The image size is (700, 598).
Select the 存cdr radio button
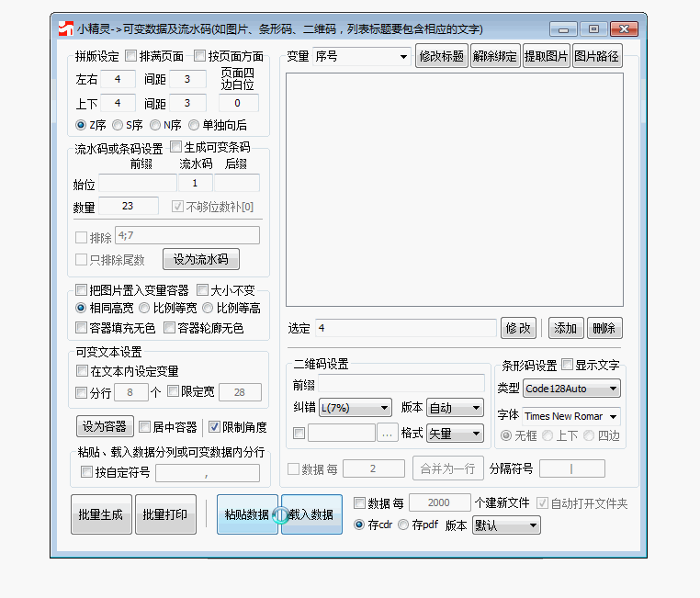click(x=359, y=525)
